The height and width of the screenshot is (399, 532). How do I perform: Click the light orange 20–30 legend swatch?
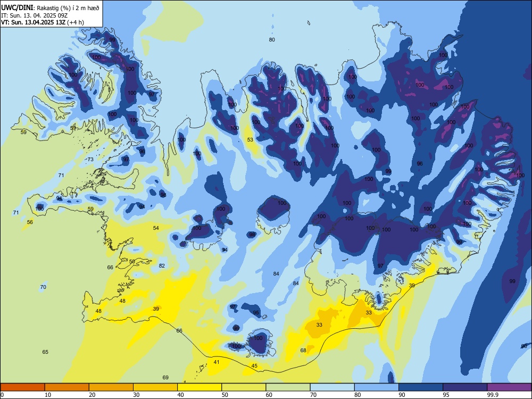111,387
